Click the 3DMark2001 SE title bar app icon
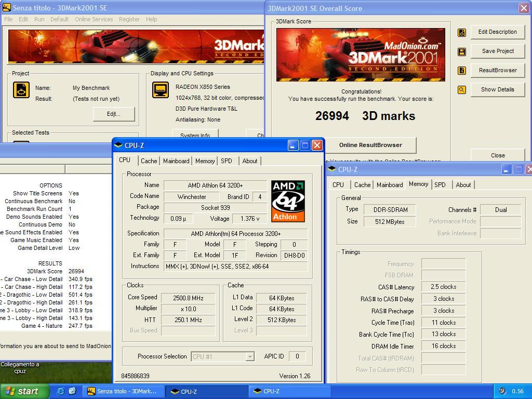The height and width of the screenshot is (399, 532). point(6,7)
